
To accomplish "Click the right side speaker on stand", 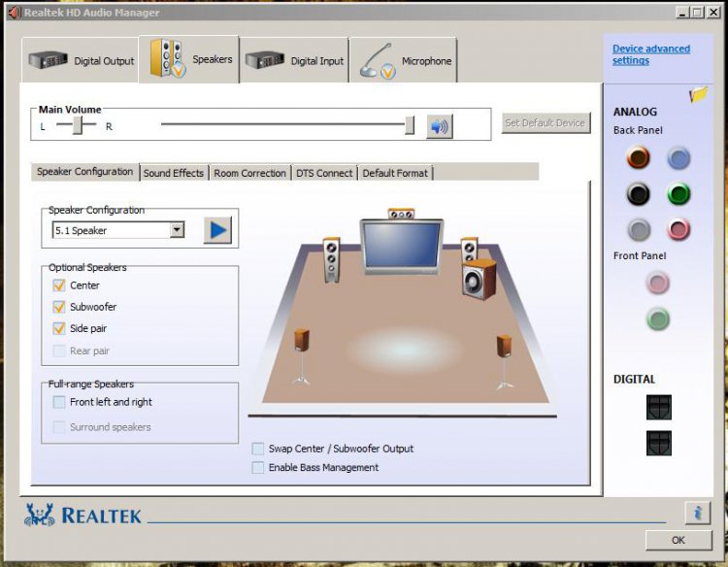I will [x=504, y=362].
